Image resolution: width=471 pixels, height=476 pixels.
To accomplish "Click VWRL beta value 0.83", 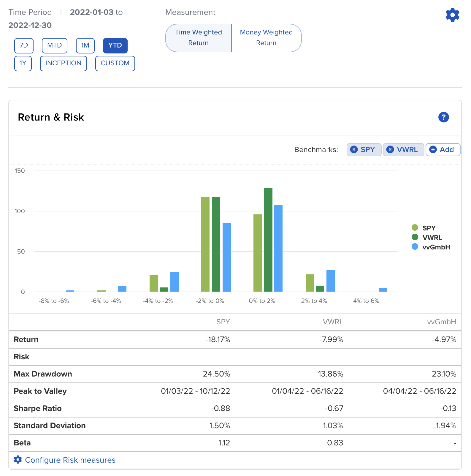I will tap(335, 443).
